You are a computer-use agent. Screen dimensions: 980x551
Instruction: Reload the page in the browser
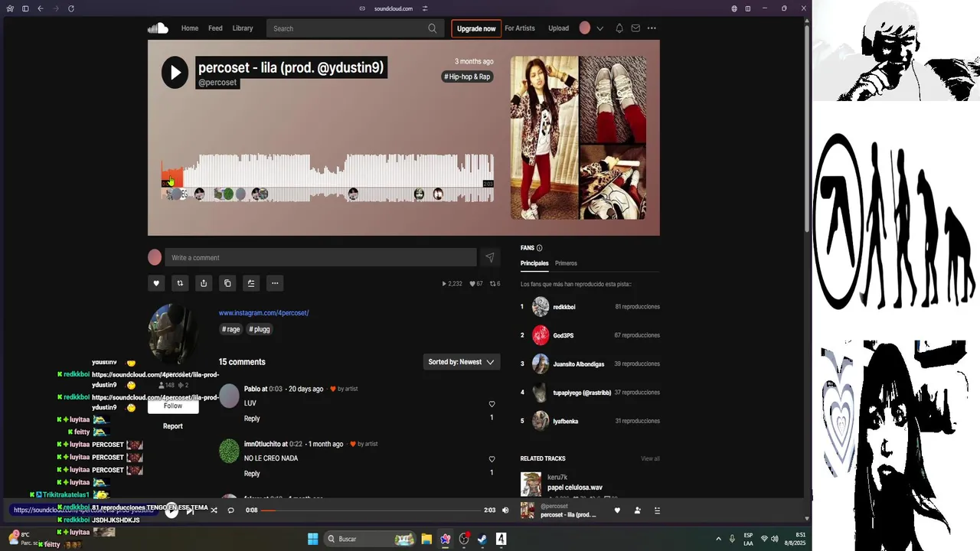71,8
